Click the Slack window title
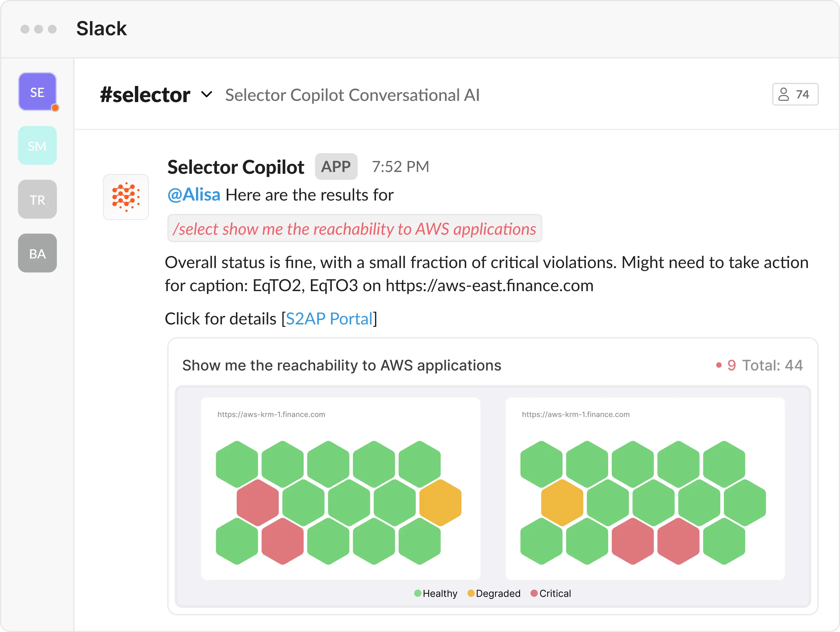The width and height of the screenshot is (840, 632). tap(102, 29)
